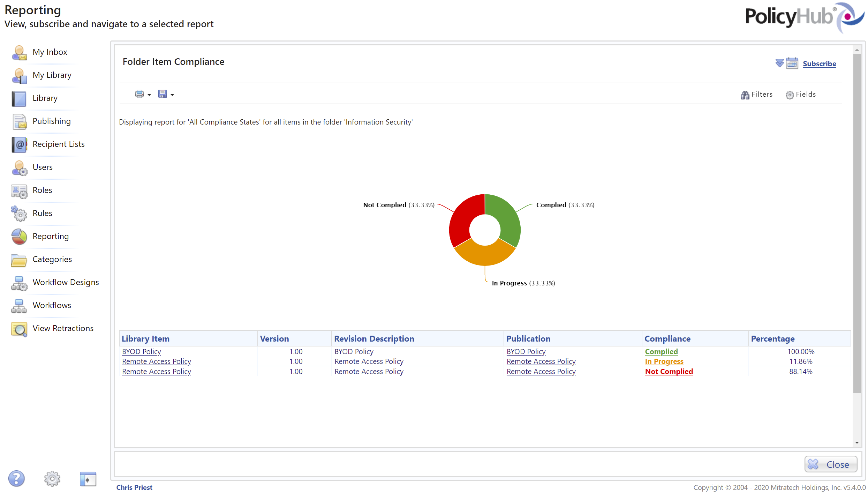Click the scrollbar down arrow
This screenshot has width=868, height=493.
857,443
